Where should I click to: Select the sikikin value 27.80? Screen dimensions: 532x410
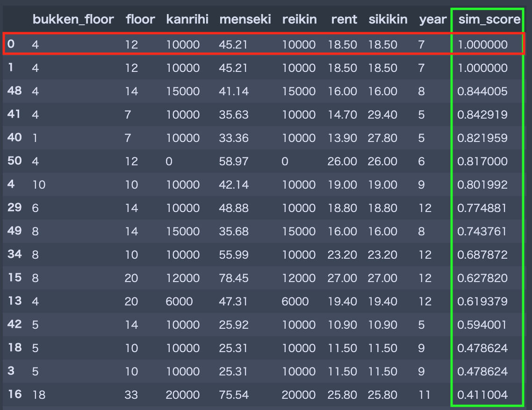click(x=382, y=138)
